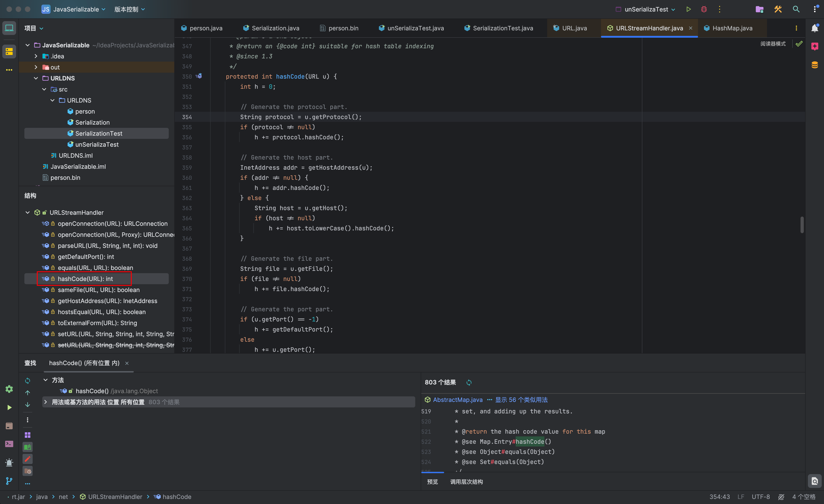Image resolution: width=824 pixels, height=504 pixels.
Task: Open person.bin in project tree
Action: point(65,178)
